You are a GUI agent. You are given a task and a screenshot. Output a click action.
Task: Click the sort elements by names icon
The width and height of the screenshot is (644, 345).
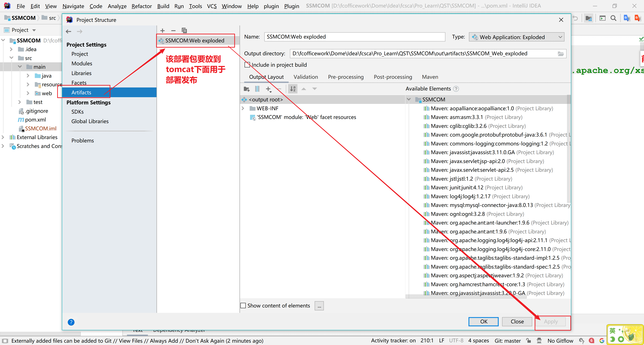click(x=293, y=89)
